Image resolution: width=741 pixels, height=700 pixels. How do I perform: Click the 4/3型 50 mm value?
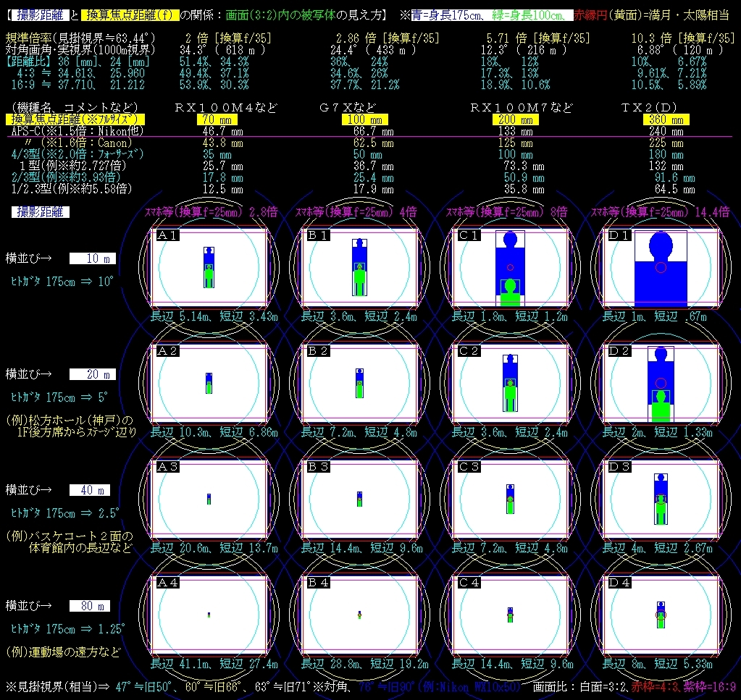pyautogui.click(x=368, y=154)
